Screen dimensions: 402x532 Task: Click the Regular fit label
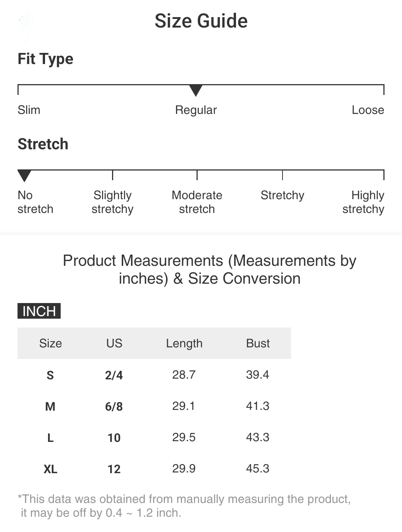click(x=196, y=110)
